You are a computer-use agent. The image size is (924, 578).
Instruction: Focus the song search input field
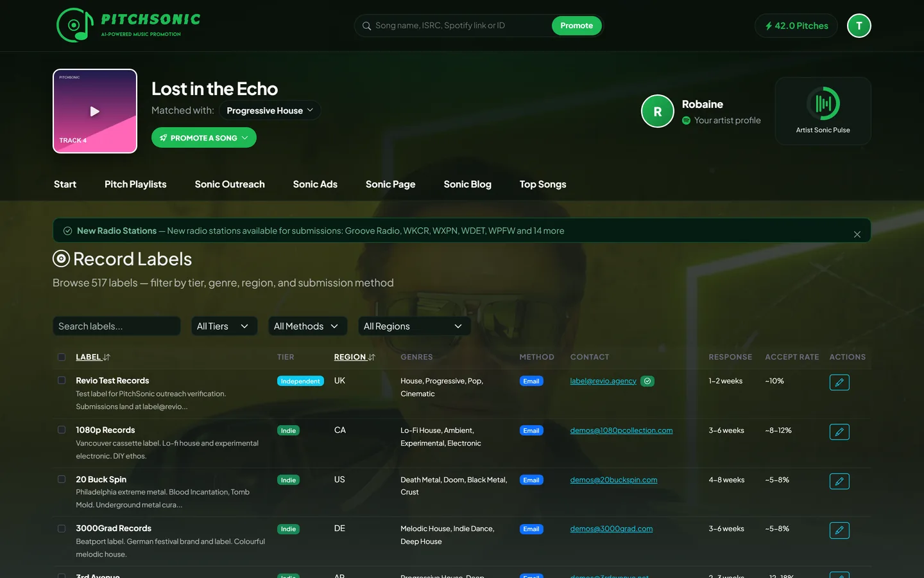pos(461,26)
